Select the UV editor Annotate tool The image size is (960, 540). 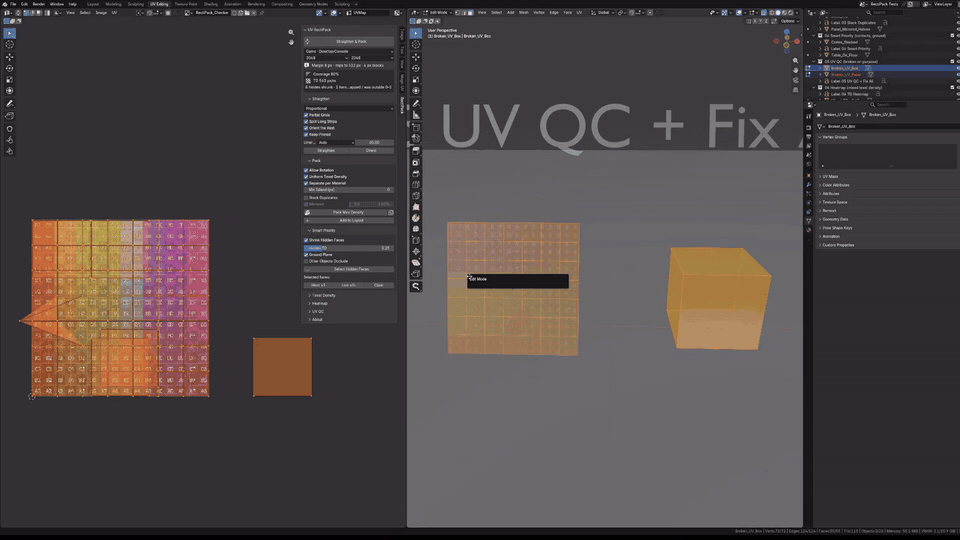tap(9, 104)
